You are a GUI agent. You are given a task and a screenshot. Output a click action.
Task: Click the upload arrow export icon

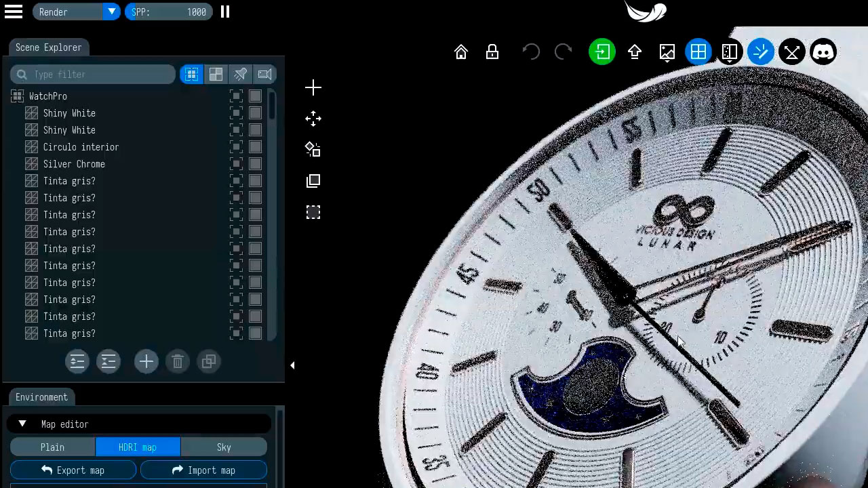pyautogui.click(x=635, y=52)
